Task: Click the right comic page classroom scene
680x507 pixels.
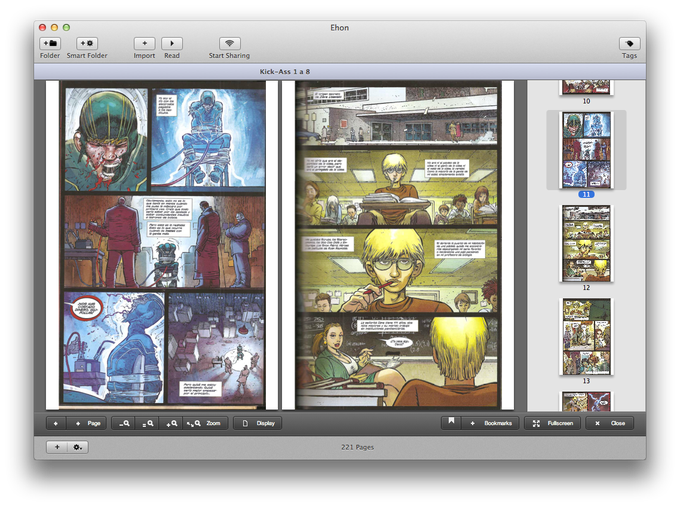Action: 398,245
